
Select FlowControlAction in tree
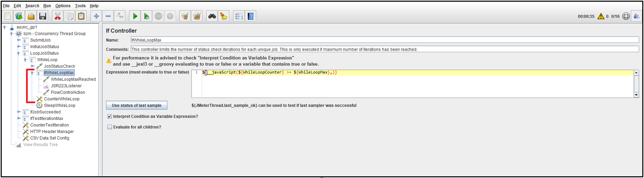point(68,92)
